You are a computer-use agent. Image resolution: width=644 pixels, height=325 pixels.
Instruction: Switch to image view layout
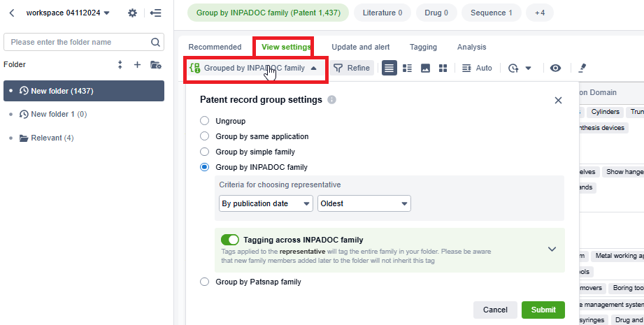click(425, 68)
